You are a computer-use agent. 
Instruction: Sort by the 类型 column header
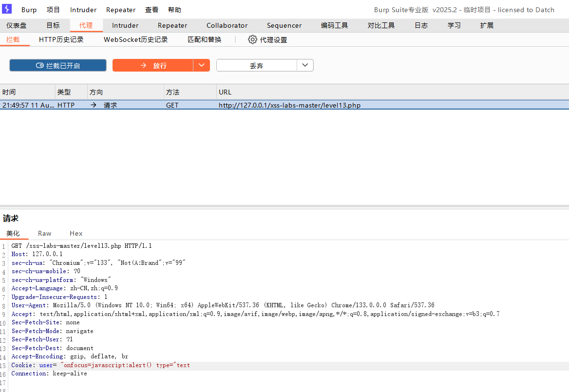[x=71, y=92]
